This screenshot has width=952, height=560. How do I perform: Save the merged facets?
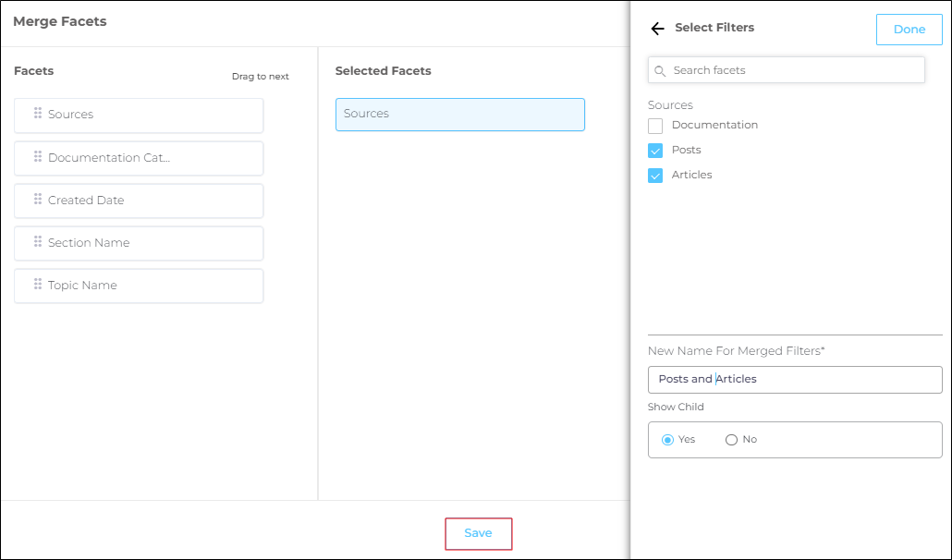tap(478, 533)
